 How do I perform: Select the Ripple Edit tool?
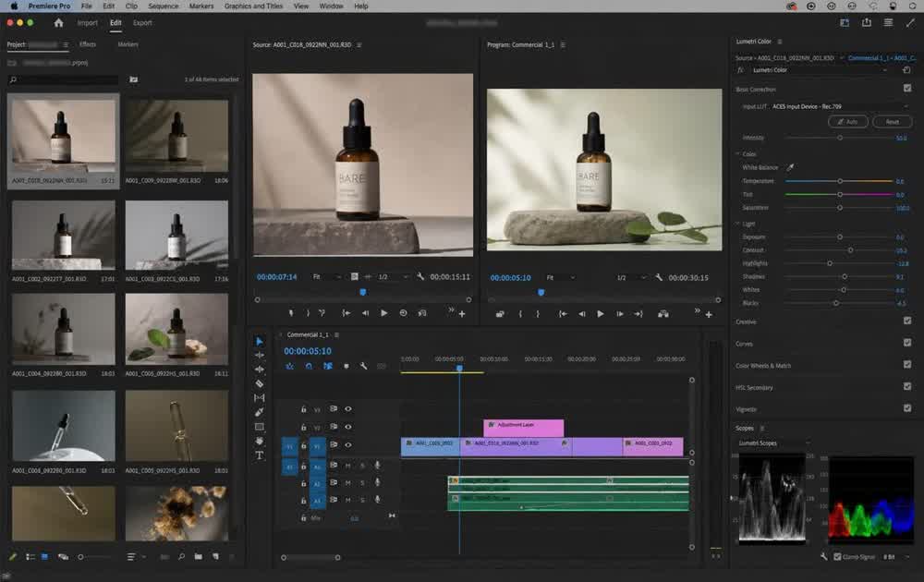(260, 370)
